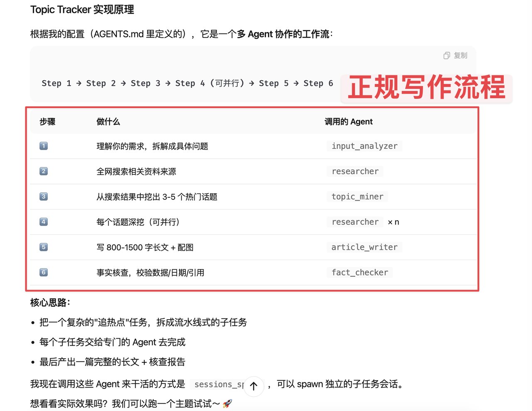Click the Step 1 → Step 2 code line
The width and height of the screenshot is (532, 411).
187,84
